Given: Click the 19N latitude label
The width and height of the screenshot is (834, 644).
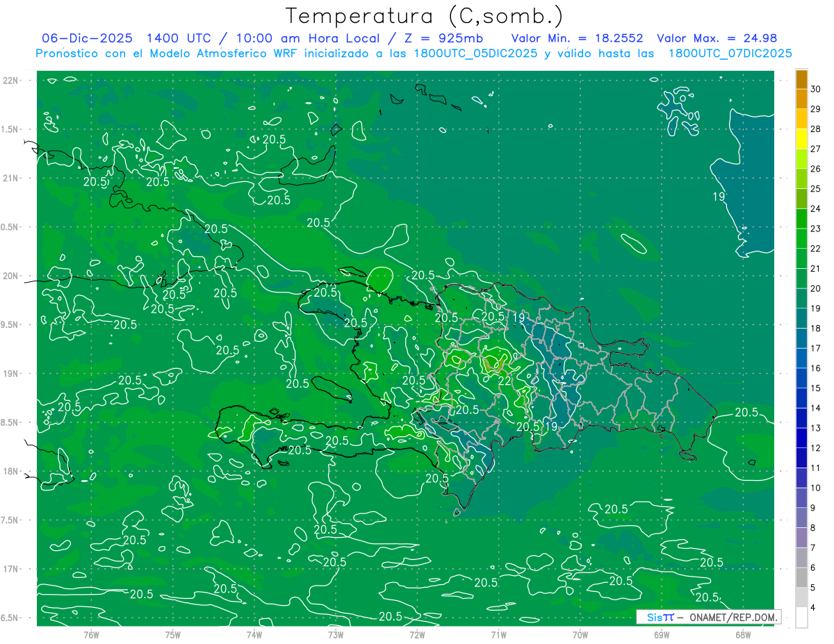Looking at the screenshot, I should click(10, 374).
